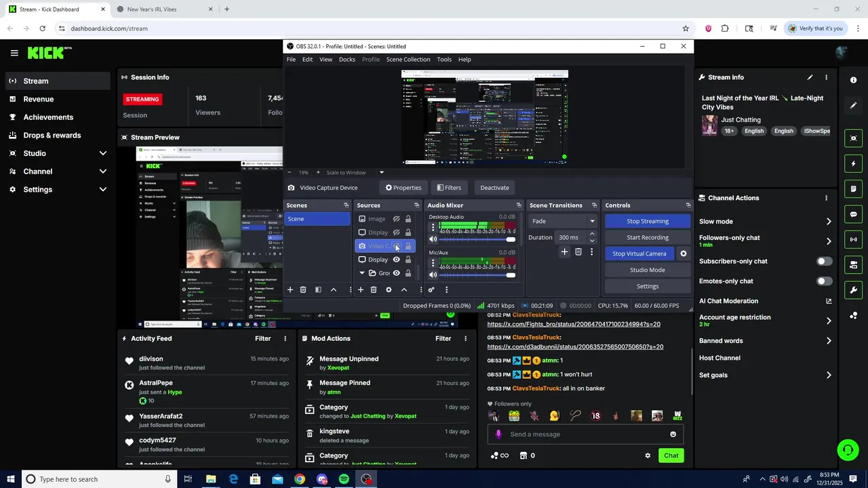Unlock the Video Capture source lock icon
The image size is (868, 488).
pos(408,246)
